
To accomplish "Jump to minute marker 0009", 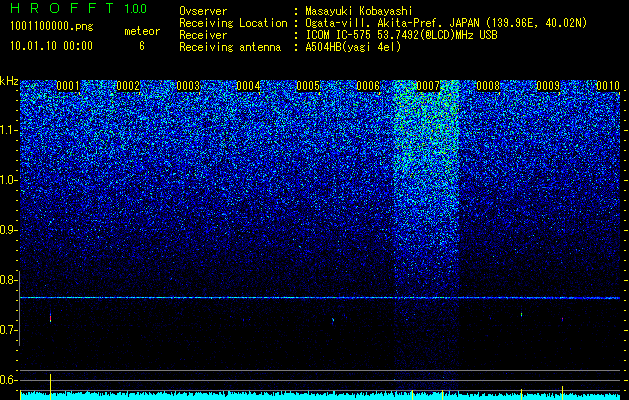I will click(548, 86).
